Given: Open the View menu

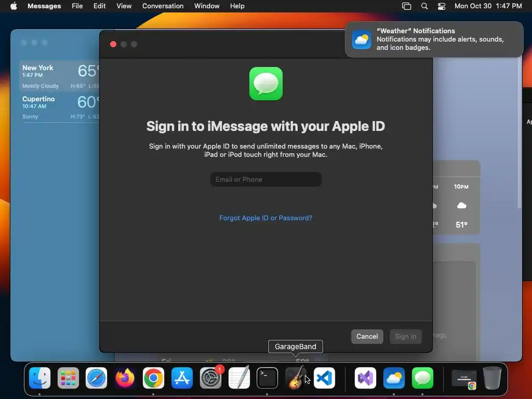Looking at the screenshot, I should point(124,6).
